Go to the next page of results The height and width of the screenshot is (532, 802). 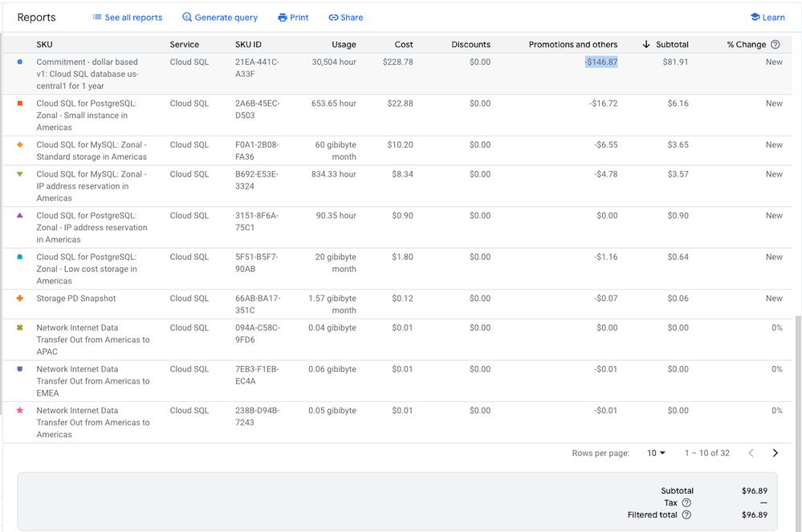775,453
